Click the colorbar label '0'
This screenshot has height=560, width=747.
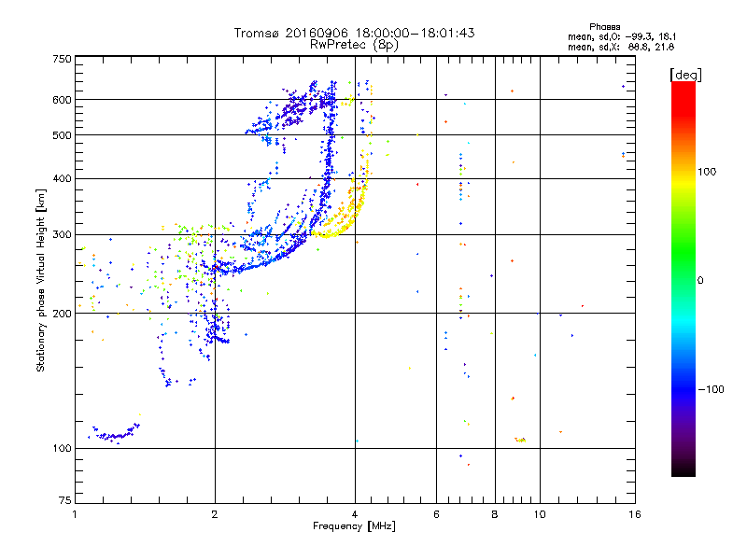[x=700, y=280]
